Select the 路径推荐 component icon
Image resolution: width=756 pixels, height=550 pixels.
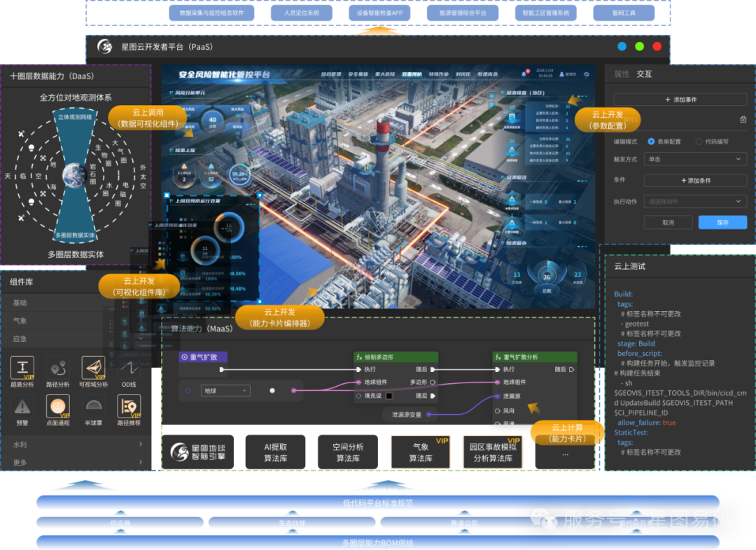129,406
